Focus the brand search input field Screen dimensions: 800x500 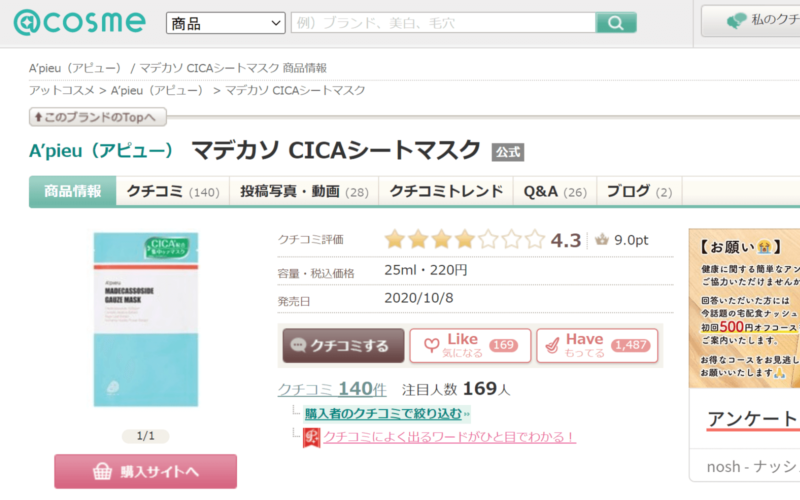443,23
